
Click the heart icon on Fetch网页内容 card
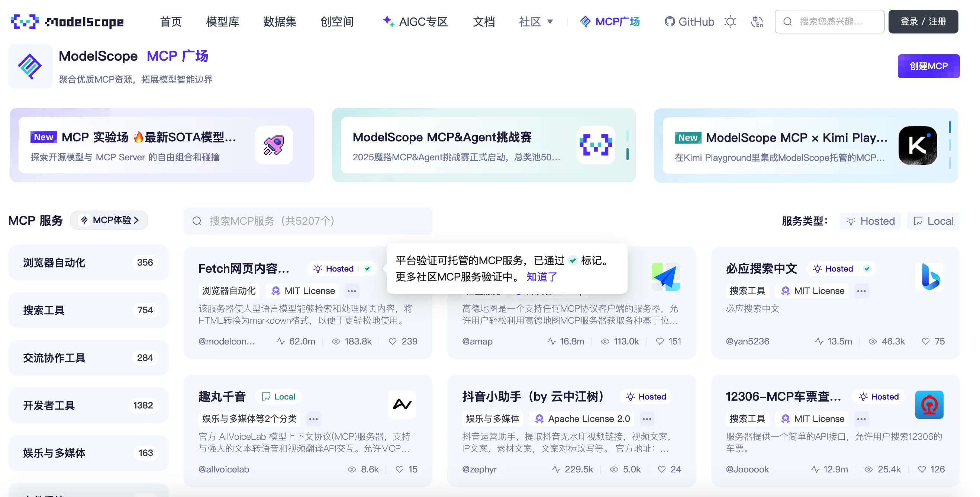coord(393,342)
